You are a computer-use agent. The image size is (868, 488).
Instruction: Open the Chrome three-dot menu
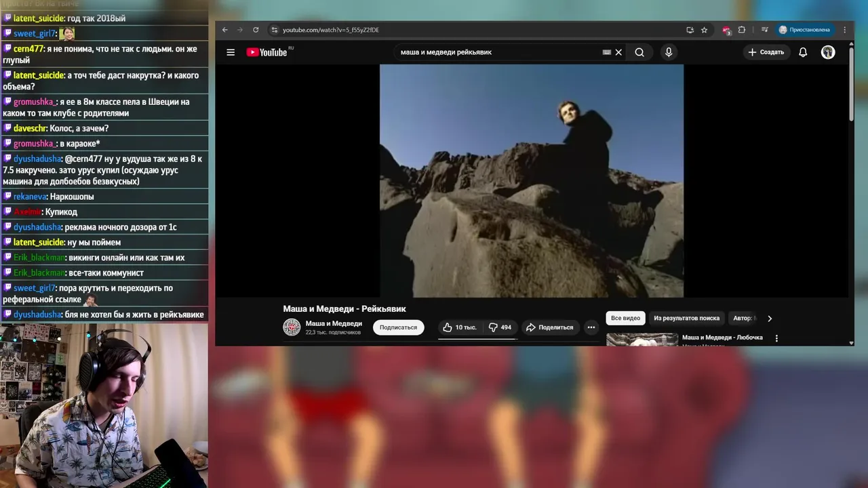[845, 30]
